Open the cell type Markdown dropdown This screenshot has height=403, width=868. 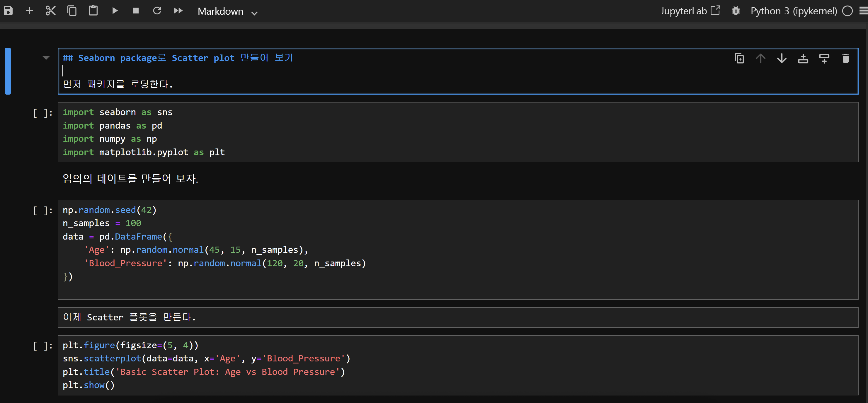pos(228,11)
